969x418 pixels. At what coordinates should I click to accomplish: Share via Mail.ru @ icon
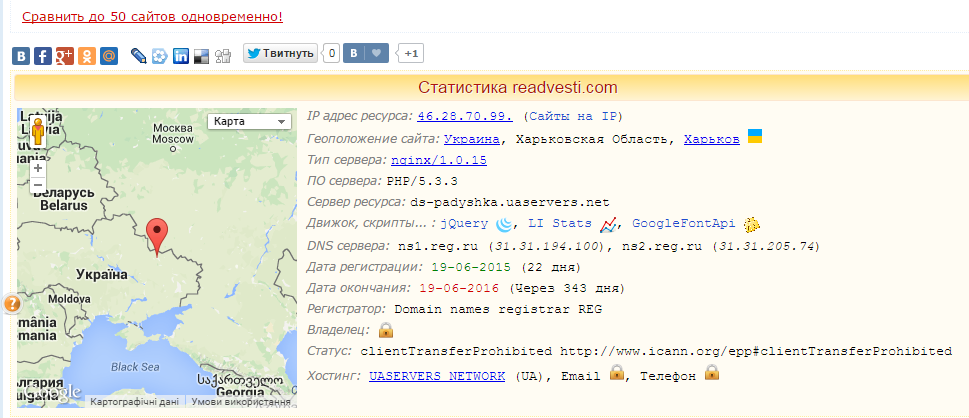[x=109, y=56]
